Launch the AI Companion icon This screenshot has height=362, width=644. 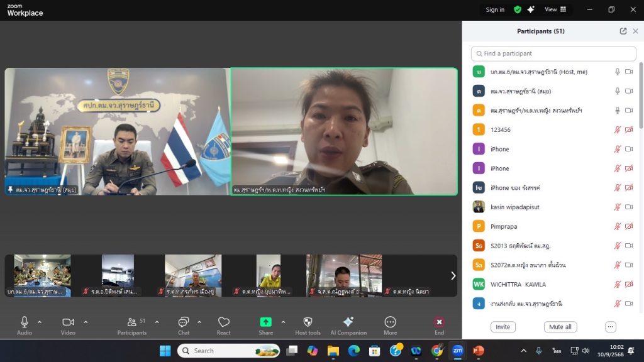pos(348,322)
